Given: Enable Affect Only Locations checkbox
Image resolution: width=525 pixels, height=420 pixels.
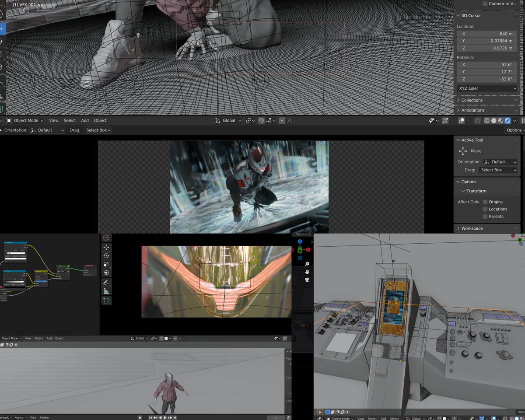Looking at the screenshot, I should pos(485,209).
